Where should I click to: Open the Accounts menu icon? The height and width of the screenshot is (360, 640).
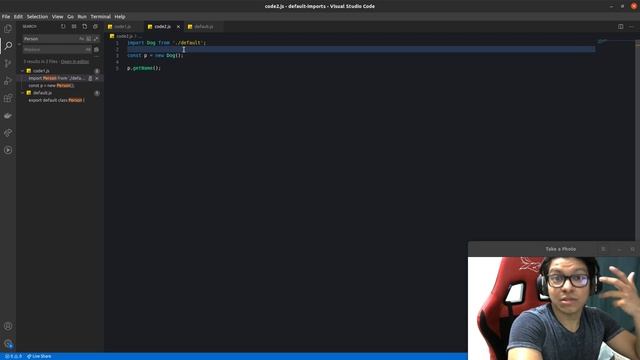tap(8, 326)
